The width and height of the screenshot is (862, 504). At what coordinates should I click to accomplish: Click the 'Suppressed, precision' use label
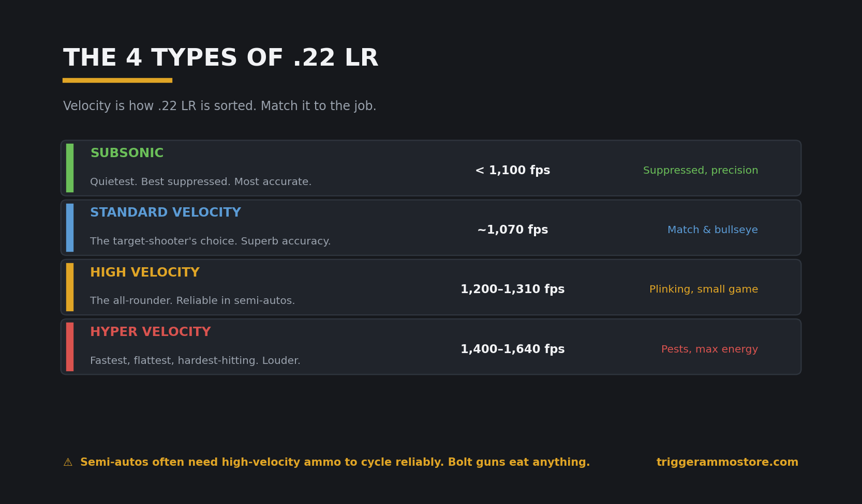coord(701,171)
